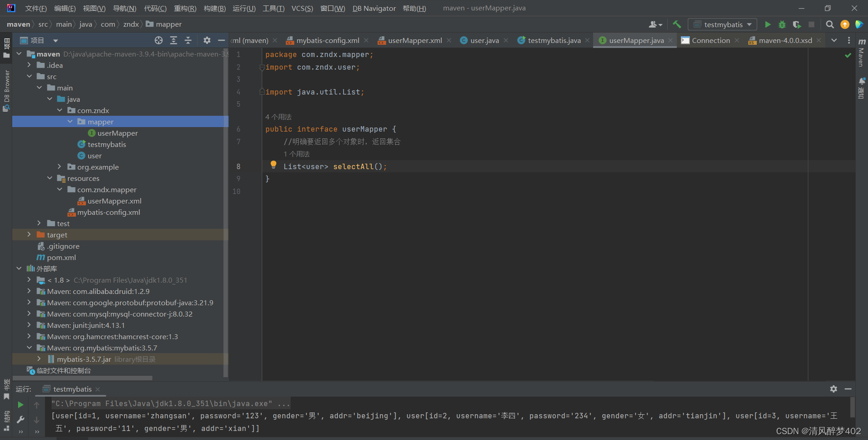Rerun testmybatis in the Run panel
The width and height of the screenshot is (868, 440).
(20, 405)
